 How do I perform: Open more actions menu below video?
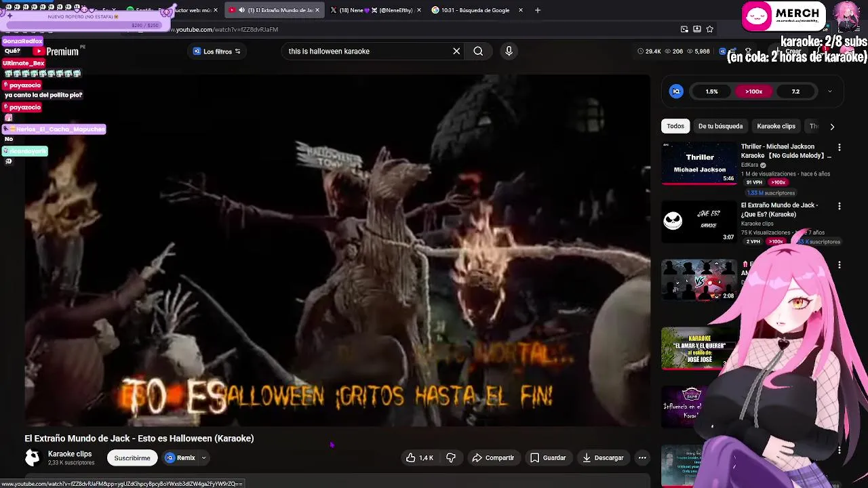click(642, 458)
